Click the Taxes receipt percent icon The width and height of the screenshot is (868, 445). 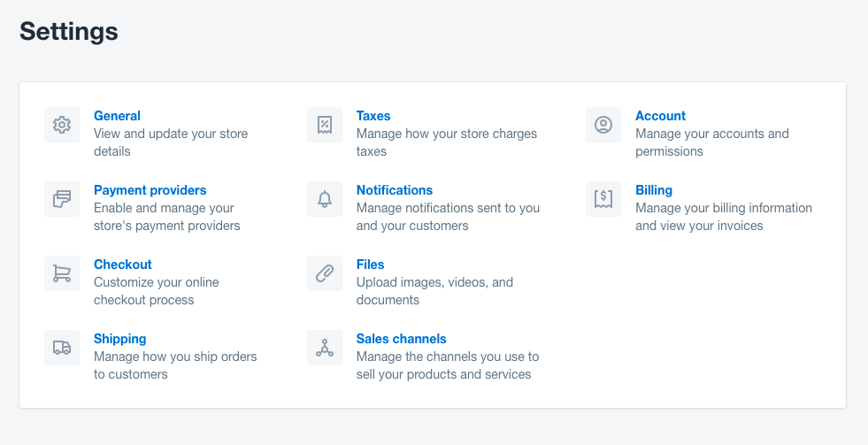(x=325, y=125)
